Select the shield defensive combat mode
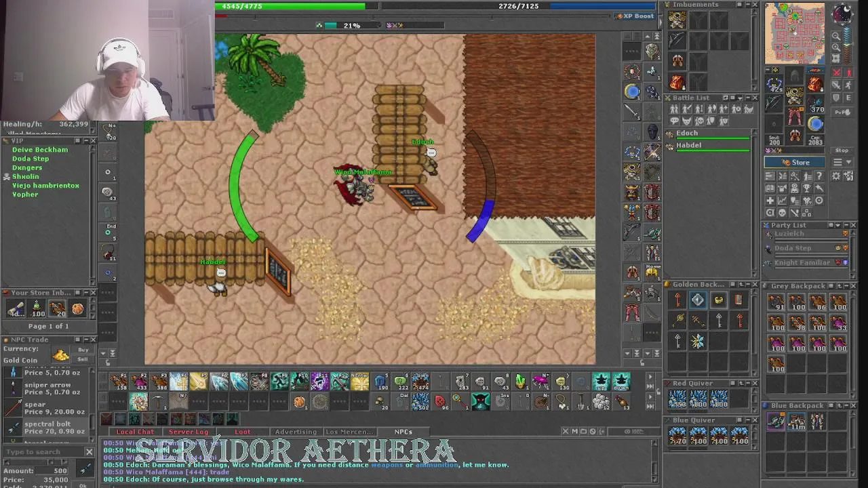The width and height of the screenshot is (868, 488). click(837, 98)
